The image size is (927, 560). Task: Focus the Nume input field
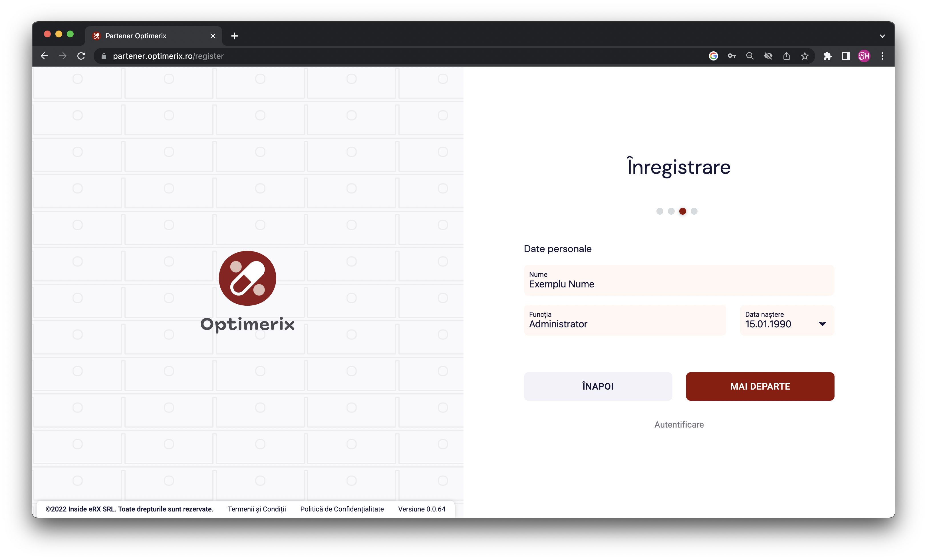pos(679,280)
